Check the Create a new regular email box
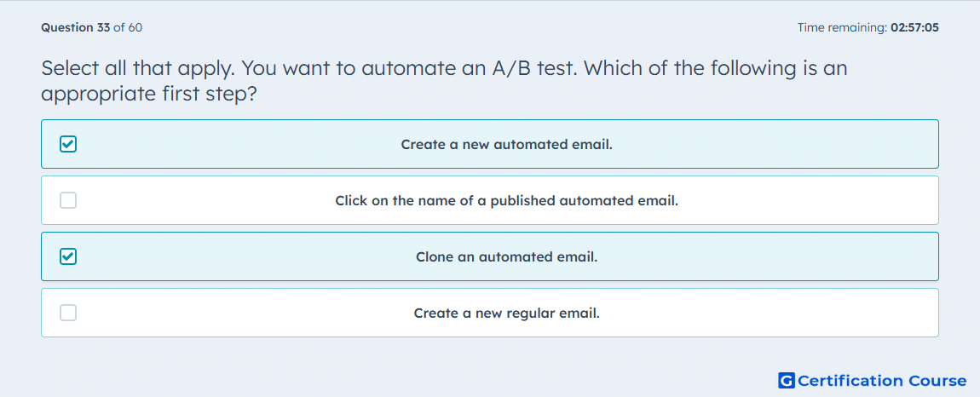980x397 pixels. coord(68,313)
